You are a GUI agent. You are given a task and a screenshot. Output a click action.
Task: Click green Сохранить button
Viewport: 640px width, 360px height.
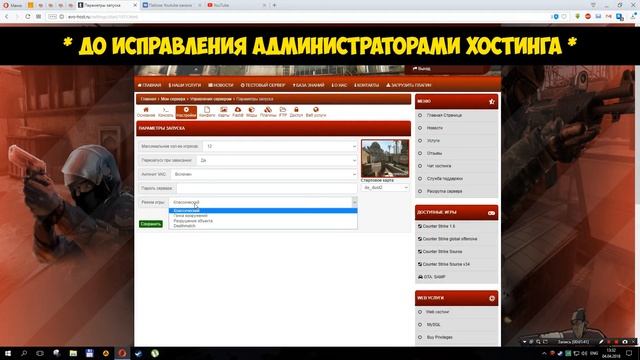[x=151, y=224]
